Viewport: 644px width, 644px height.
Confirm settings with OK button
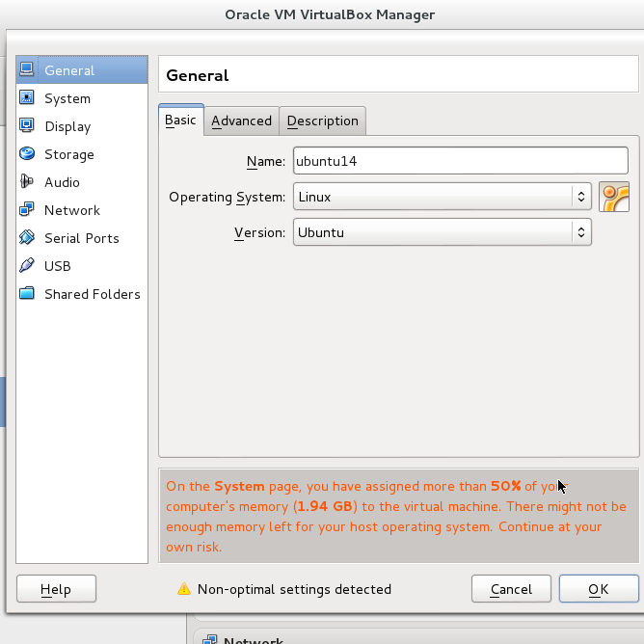click(x=599, y=589)
